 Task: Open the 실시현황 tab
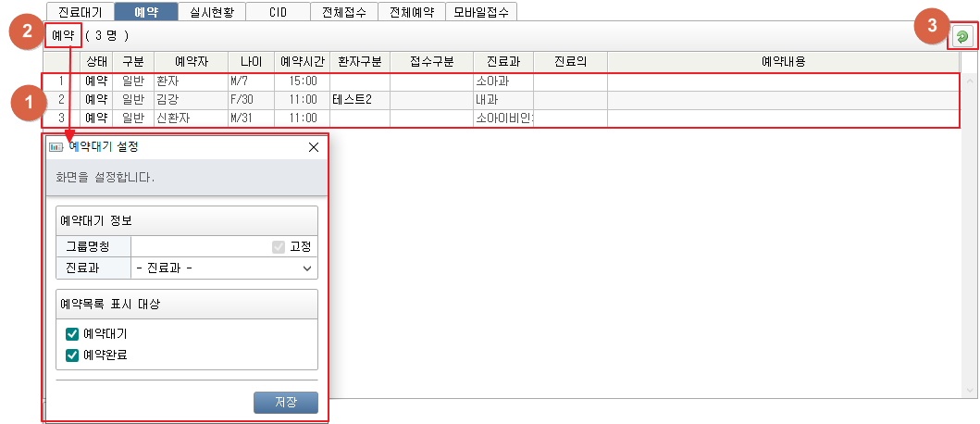tap(212, 12)
